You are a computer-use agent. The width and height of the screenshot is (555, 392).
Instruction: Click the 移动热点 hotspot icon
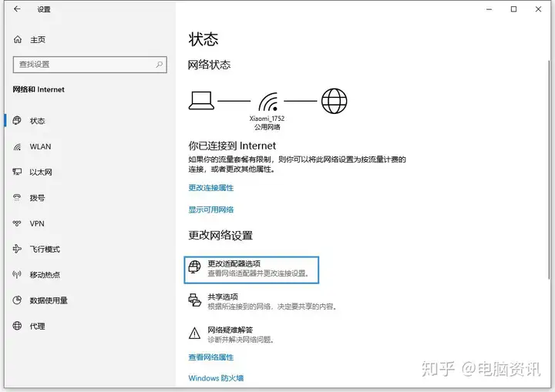17,274
